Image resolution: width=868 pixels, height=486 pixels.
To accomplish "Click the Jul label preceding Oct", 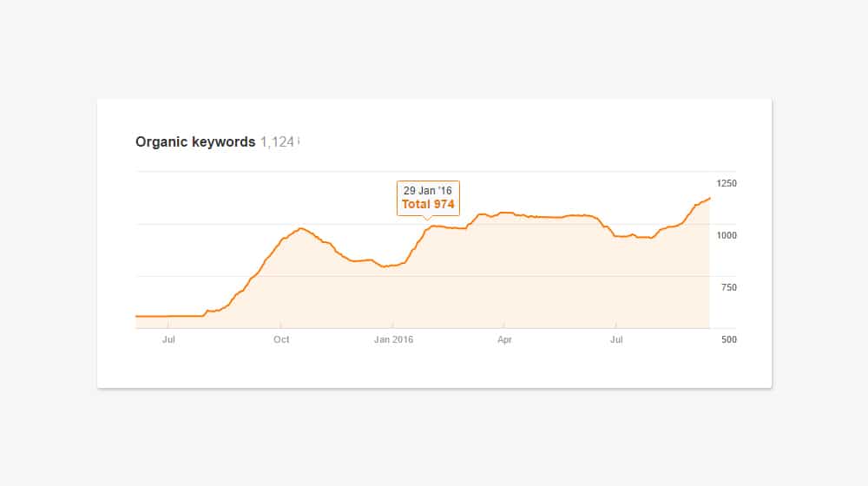I will click(x=168, y=339).
